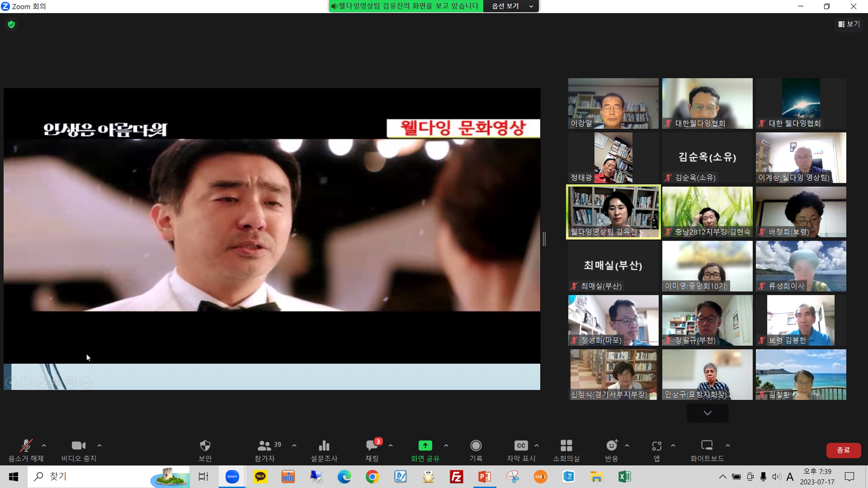This screenshot has height=488, width=868.
Task: Open the Reactions (반응) smiley icon
Action: tap(612, 445)
